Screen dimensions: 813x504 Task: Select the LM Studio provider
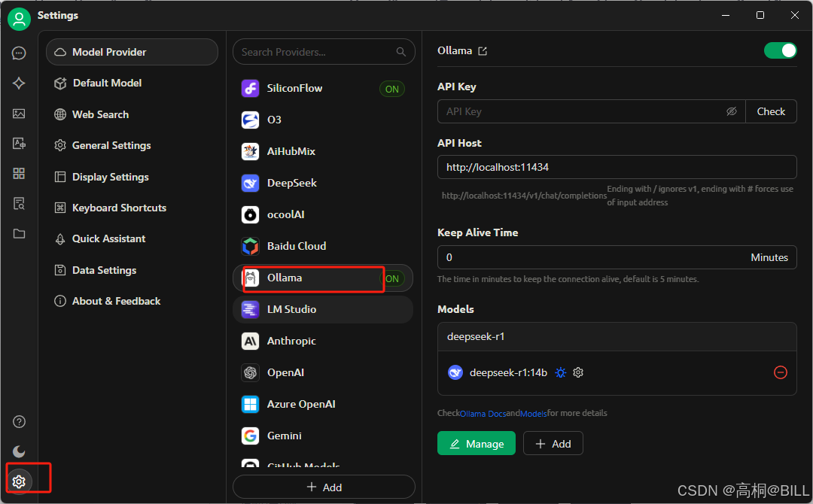pyautogui.click(x=323, y=309)
